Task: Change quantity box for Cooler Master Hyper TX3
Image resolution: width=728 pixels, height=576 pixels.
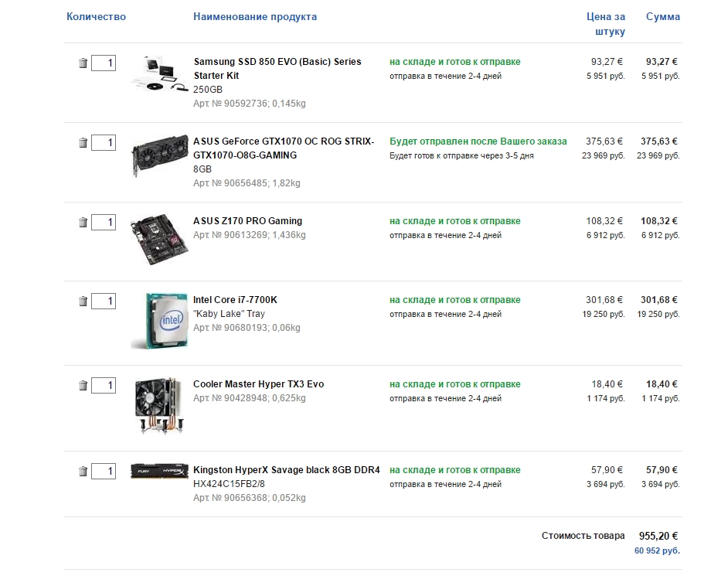Action: tap(104, 385)
